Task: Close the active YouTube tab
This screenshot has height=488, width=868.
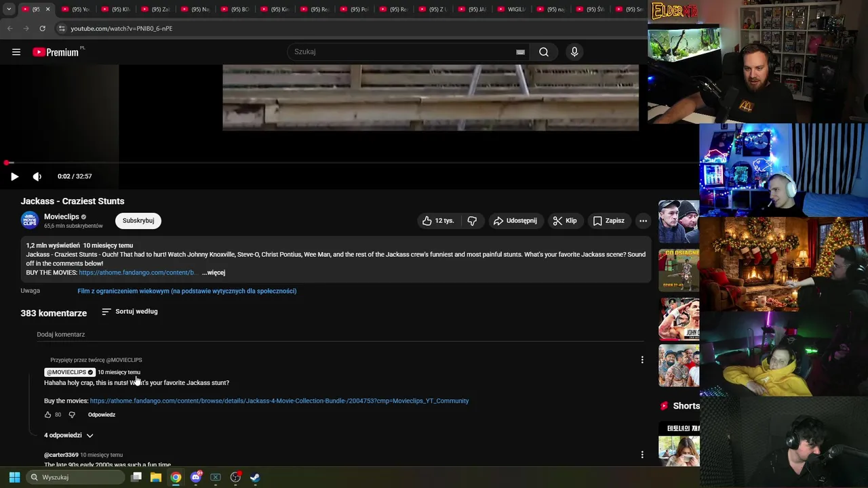Action: click(x=47, y=9)
